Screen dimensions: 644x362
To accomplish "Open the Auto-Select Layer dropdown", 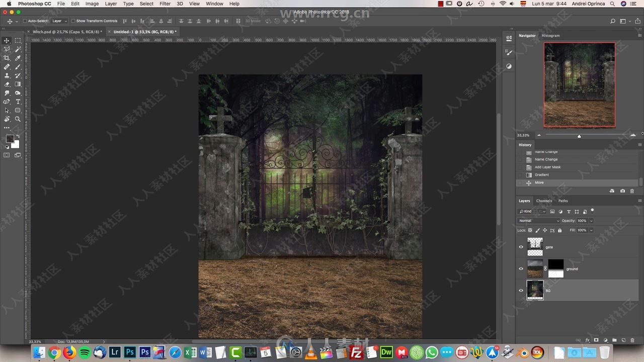I will click(x=59, y=21).
